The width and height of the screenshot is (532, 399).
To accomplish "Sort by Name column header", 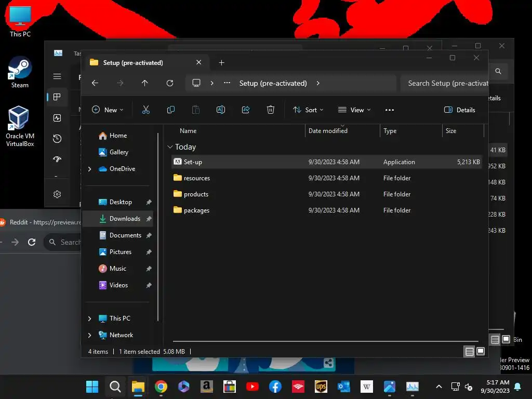I will click(x=188, y=130).
